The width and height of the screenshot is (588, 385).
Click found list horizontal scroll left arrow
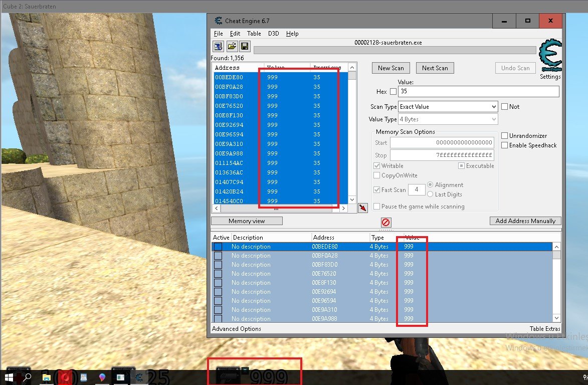(x=217, y=209)
